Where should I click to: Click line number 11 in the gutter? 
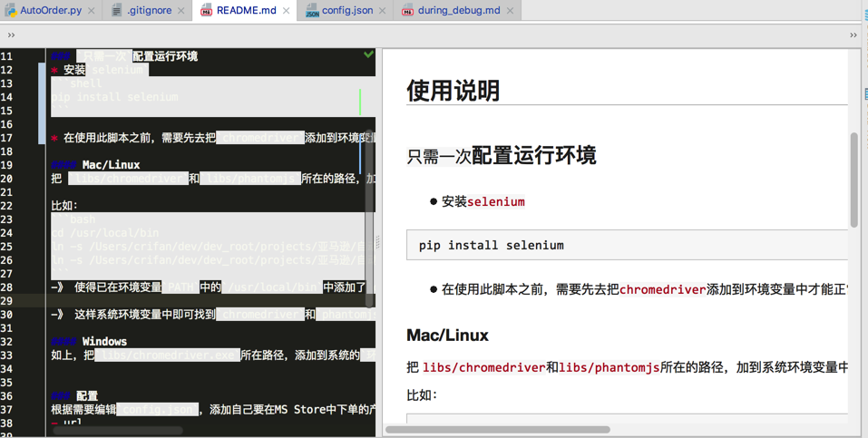click(6, 56)
